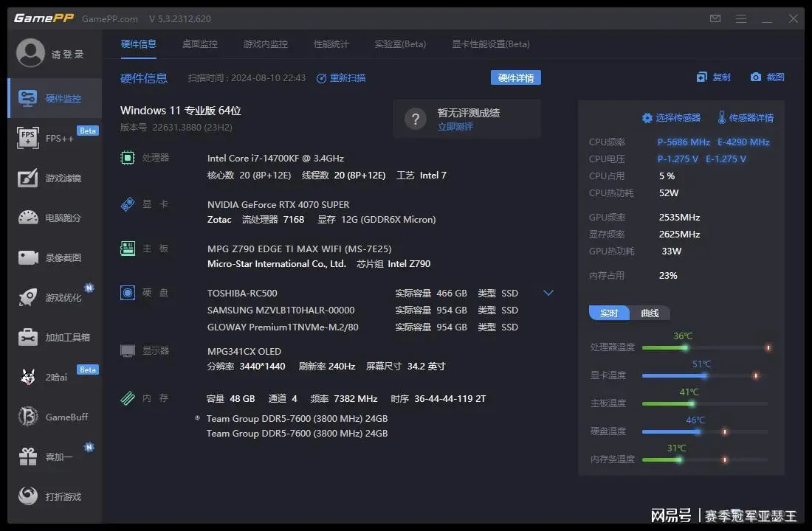This screenshot has width=812, height=531.
Task: Open the 电脑跑分 benchmark tool
Action: click(x=52, y=218)
